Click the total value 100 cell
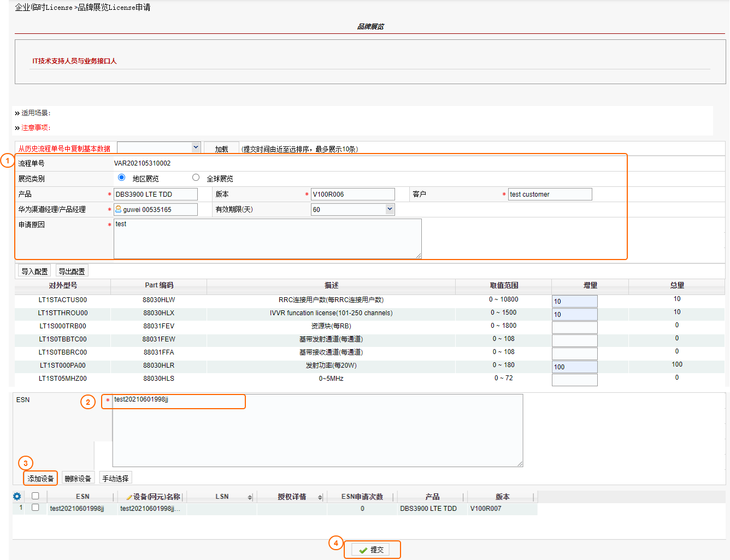 point(677,364)
